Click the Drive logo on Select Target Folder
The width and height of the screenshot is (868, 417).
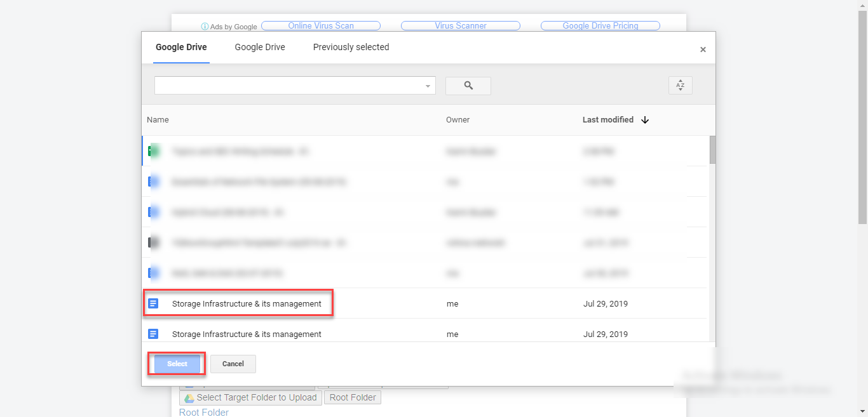(x=189, y=398)
